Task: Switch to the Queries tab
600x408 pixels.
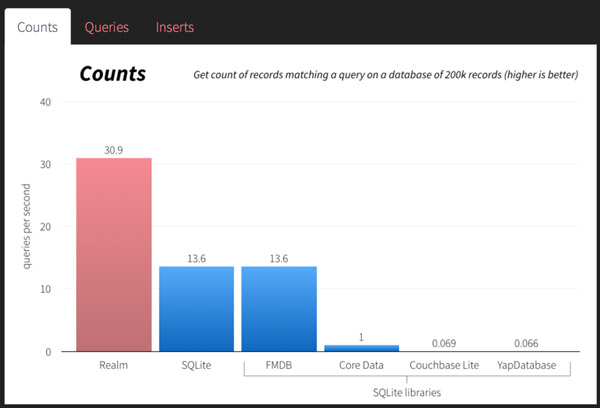Action: [107, 27]
